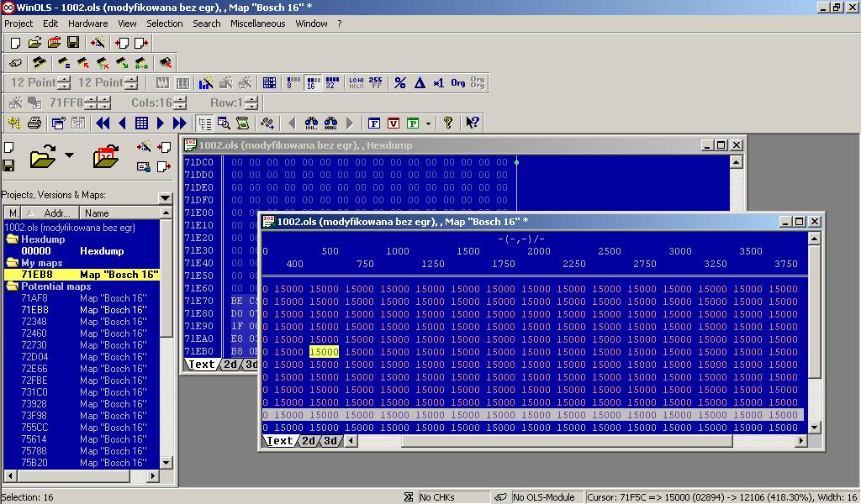Image resolution: width=861 pixels, height=504 pixels.
Task: Open the Project menu
Action: click(x=18, y=24)
